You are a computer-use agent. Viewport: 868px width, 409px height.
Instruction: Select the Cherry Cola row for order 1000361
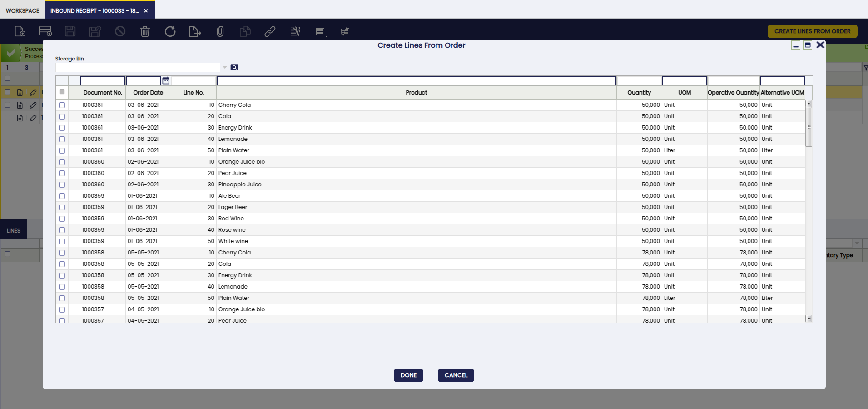62,105
